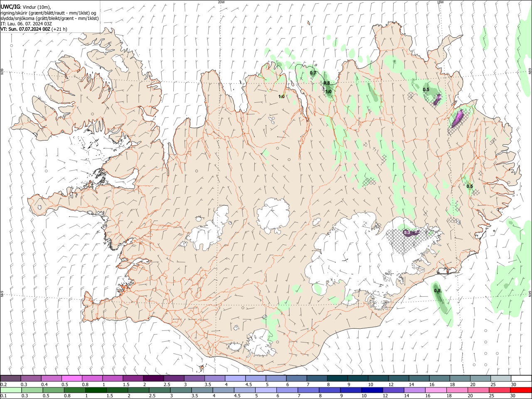Click the initial time 'IT: Lau. 06. 07. 2024 03Z'

click(26, 24)
